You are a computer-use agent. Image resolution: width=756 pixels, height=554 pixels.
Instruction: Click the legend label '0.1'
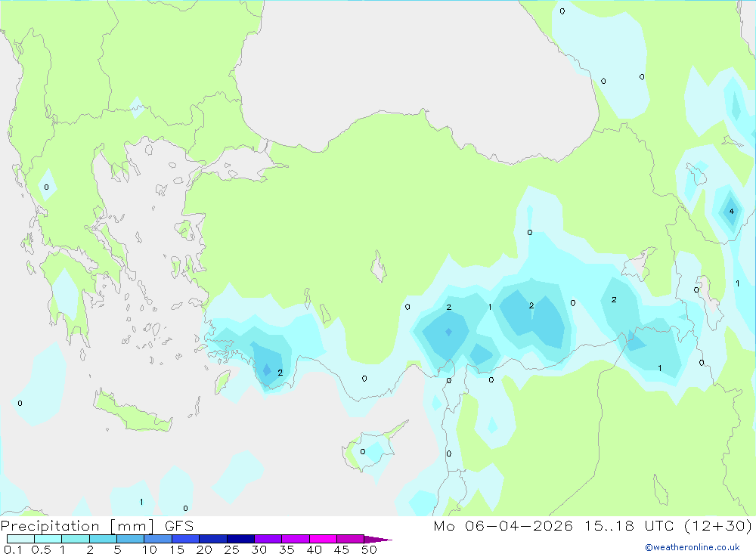(13, 549)
